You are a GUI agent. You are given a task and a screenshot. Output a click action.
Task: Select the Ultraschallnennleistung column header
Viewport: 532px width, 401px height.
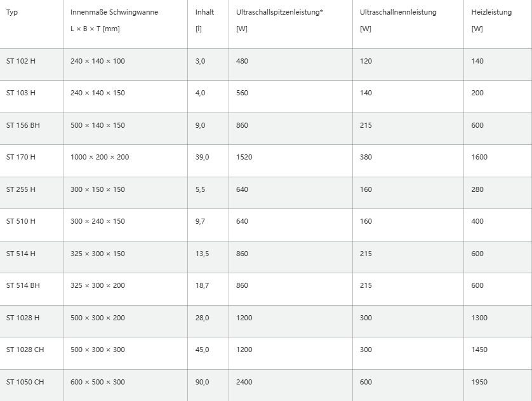click(x=398, y=12)
